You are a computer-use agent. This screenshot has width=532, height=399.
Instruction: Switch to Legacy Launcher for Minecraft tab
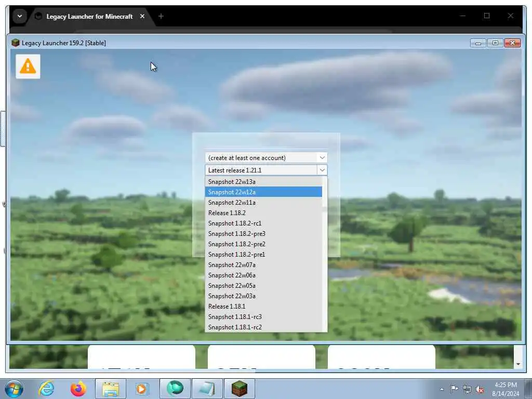89,16
